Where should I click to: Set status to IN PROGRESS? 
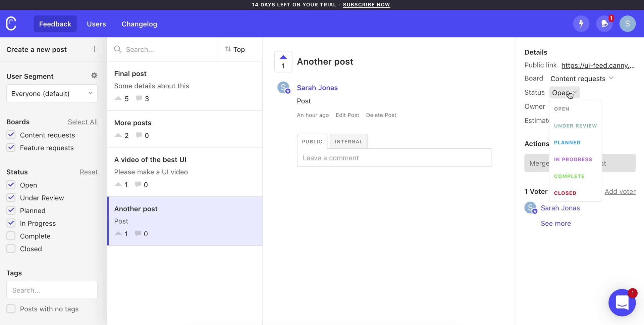(x=573, y=159)
